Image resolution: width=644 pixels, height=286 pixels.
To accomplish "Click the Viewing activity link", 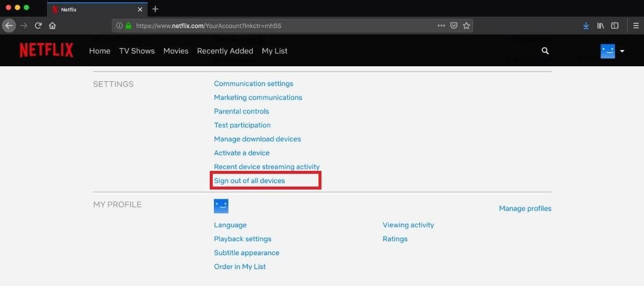I will (408, 225).
